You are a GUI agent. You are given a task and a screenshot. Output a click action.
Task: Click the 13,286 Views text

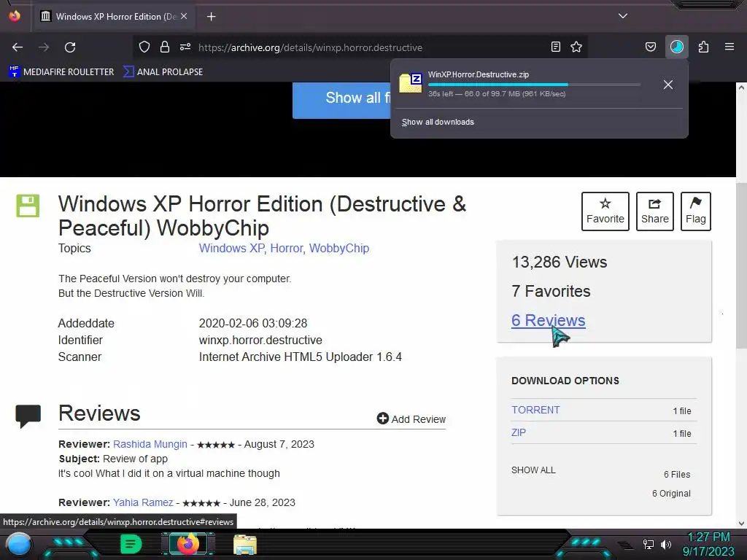560,262
